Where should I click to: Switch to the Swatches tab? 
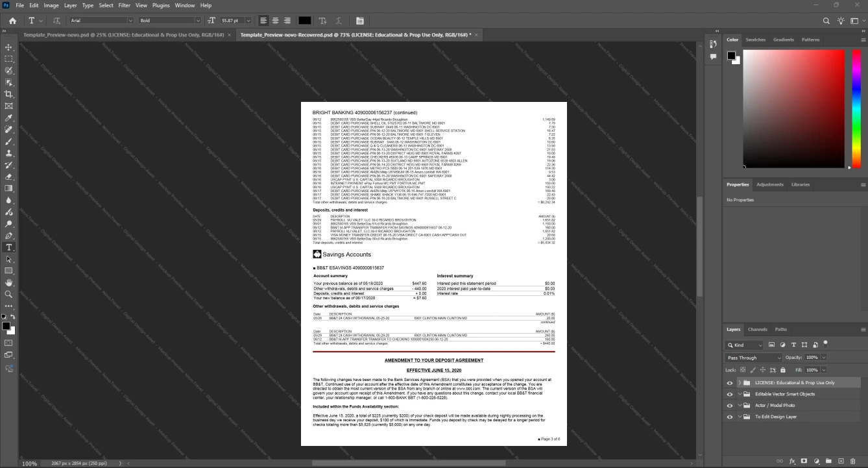pyautogui.click(x=755, y=40)
